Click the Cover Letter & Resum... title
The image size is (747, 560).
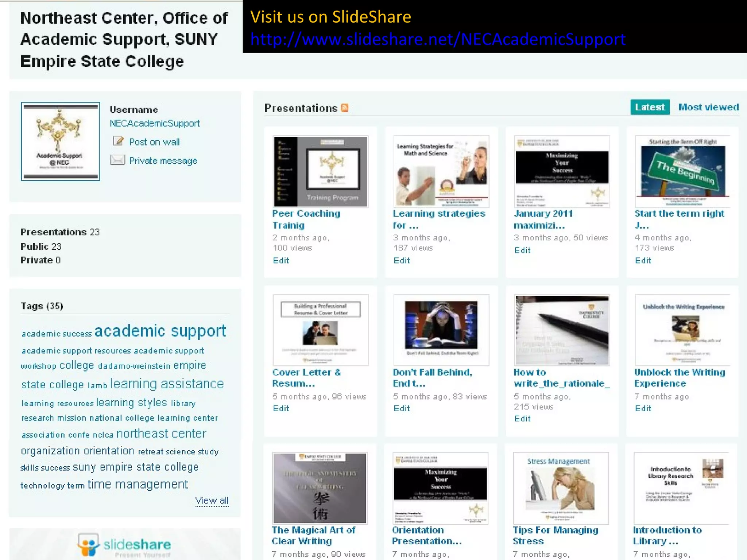pyautogui.click(x=306, y=378)
